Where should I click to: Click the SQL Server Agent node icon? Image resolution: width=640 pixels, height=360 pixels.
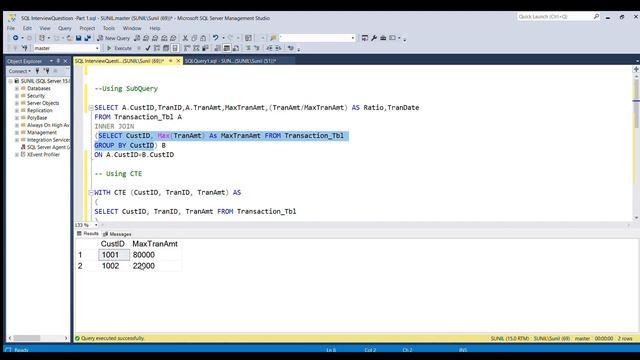tap(23, 147)
